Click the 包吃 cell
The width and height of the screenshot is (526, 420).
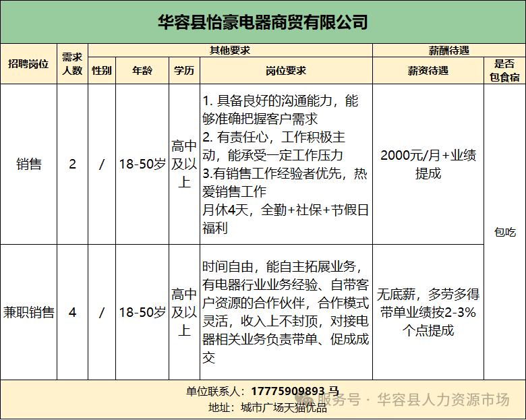[504, 232]
